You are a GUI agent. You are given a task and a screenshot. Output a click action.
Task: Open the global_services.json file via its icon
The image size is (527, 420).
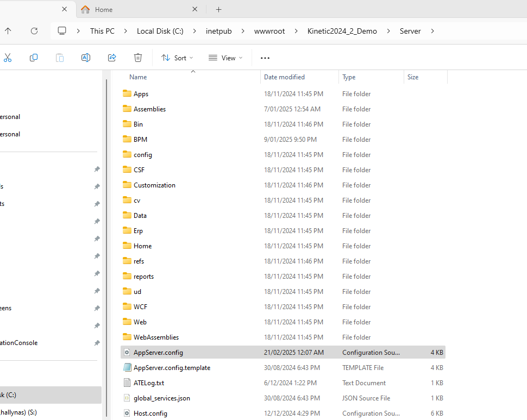pyautogui.click(x=126, y=398)
